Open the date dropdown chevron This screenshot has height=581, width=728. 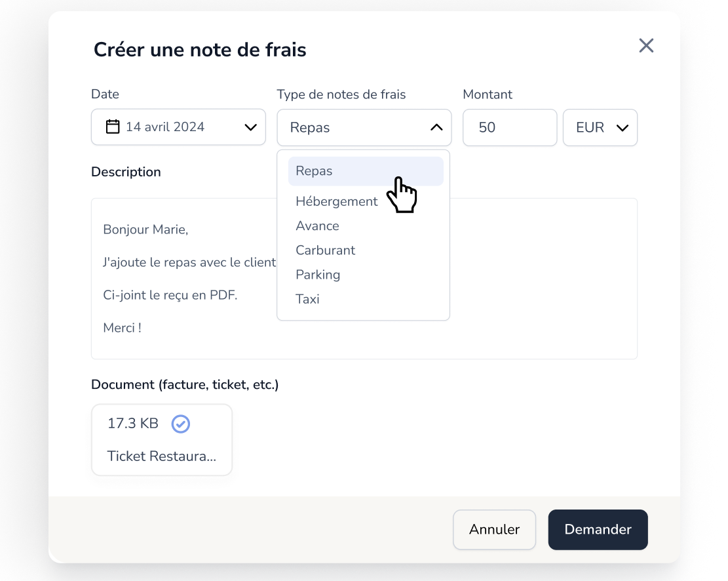click(x=251, y=127)
